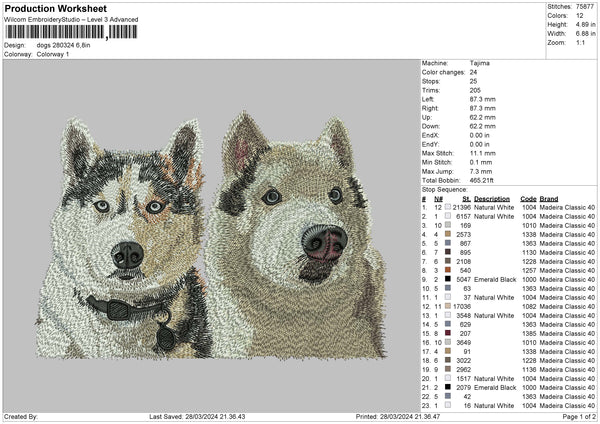
Task: Select the Max Stitch value 11.1 mm
Action: point(483,153)
